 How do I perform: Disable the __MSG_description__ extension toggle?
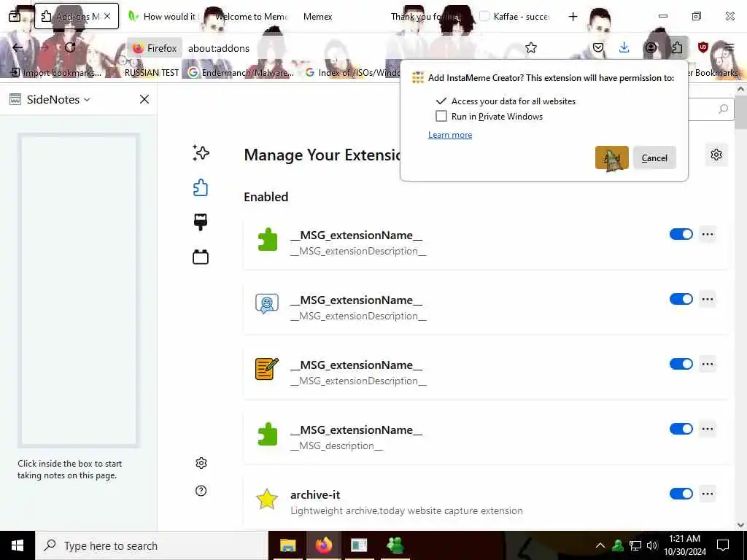click(681, 429)
